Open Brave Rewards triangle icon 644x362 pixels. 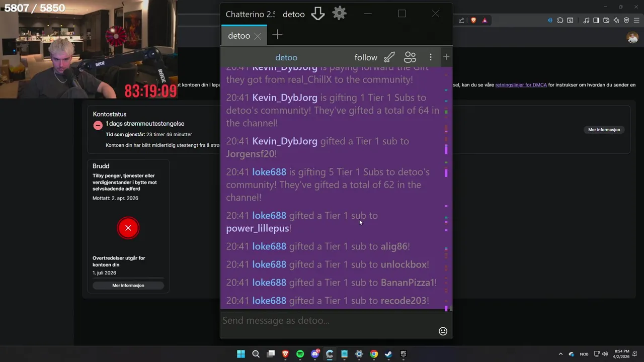(485, 20)
